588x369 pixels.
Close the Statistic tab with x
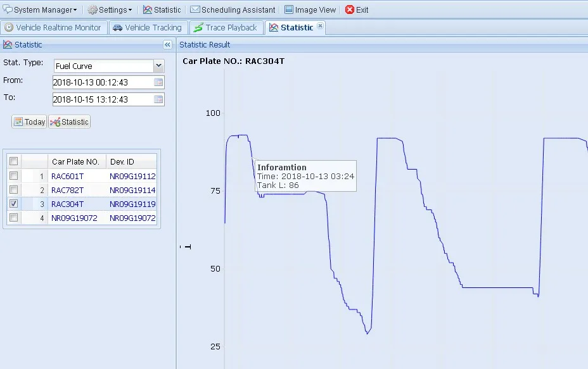(320, 27)
